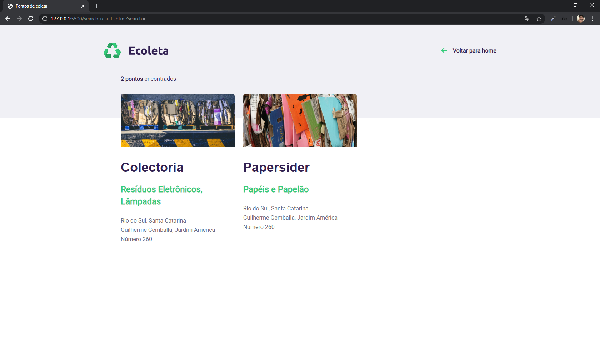Screen dimensions: 600x364
Task: Click the Ecoleta recycling logo
Action: (111, 50)
